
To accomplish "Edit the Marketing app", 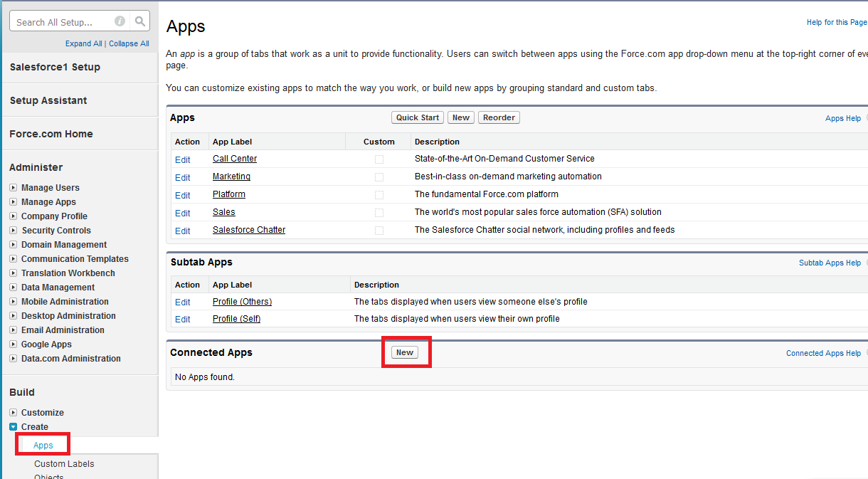I will click(183, 178).
